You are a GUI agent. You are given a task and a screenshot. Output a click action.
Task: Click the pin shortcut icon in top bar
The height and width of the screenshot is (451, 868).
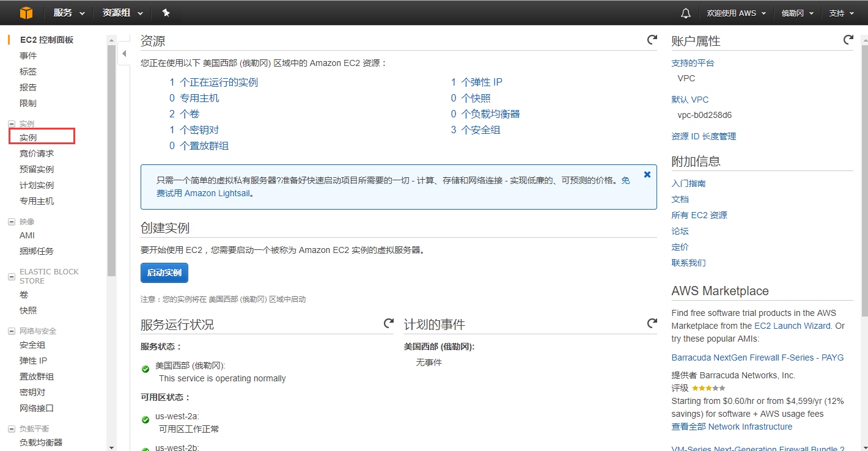(x=166, y=13)
